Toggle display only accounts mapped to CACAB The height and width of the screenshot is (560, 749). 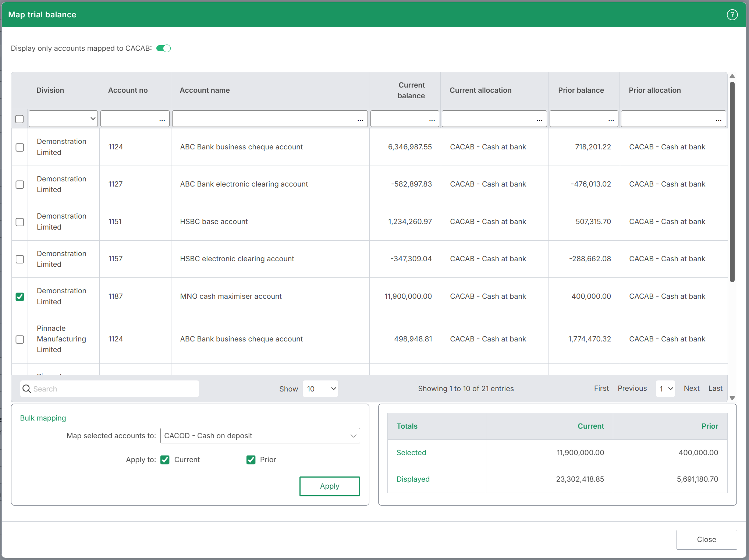click(163, 48)
